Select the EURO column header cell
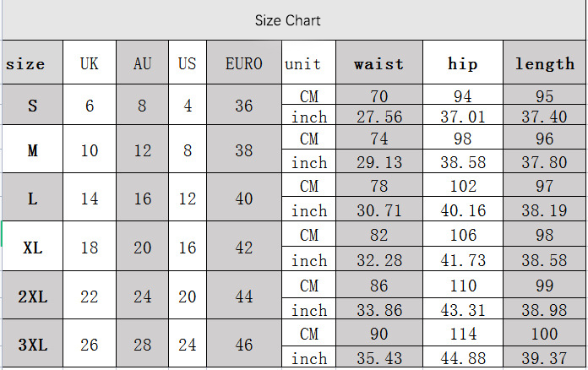The height and width of the screenshot is (370, 588). (244, 63)
